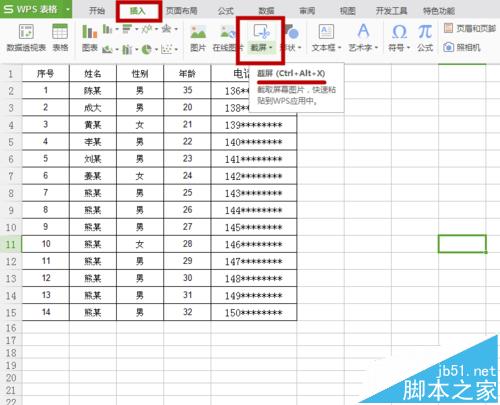Screen dimensions: 500x405
Task: Select the scatter chart icon
Action: click(x=166, y=49)
